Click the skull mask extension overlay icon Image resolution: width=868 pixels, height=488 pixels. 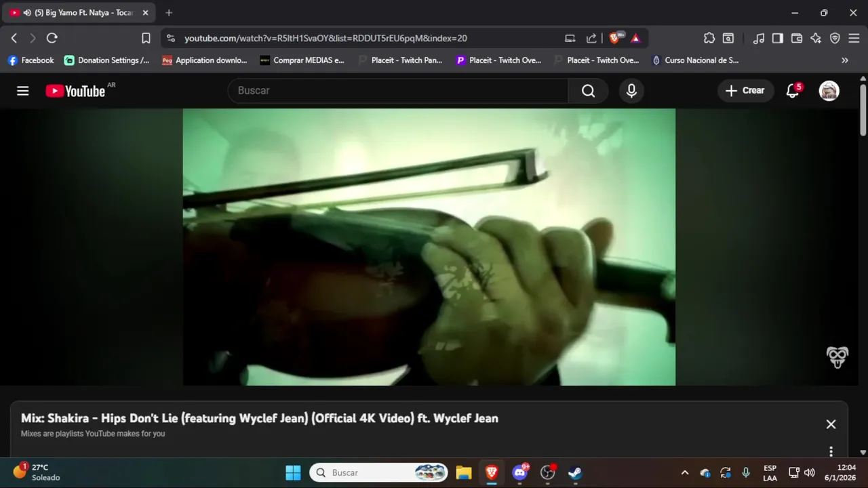[x=837, y=357]
